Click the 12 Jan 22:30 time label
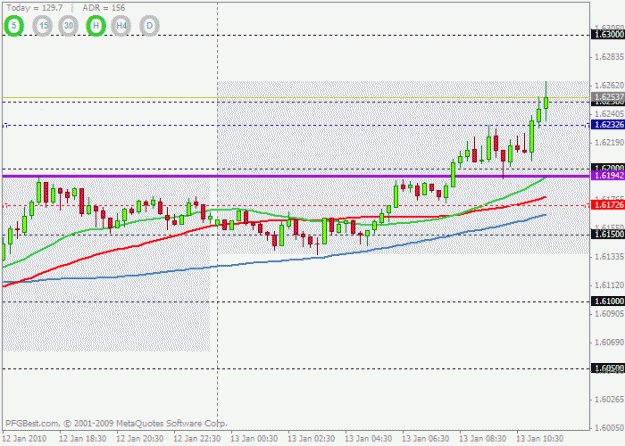 pos(197,439)
